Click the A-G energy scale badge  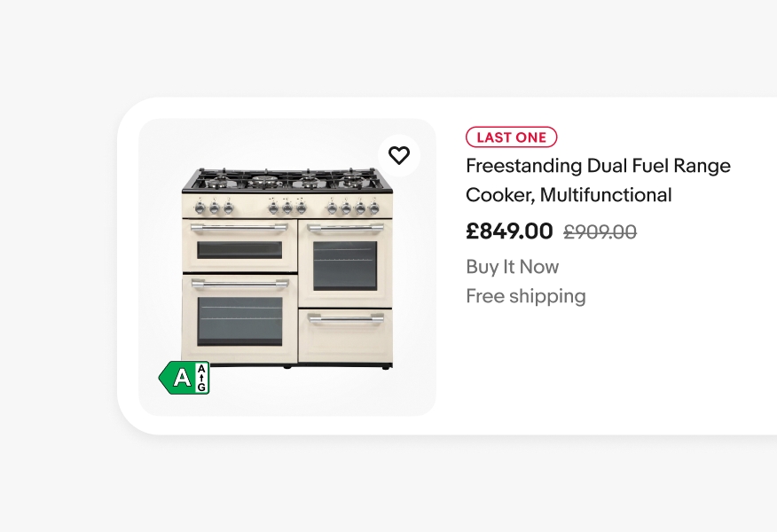pyautogui.click(x=203, y=376)
